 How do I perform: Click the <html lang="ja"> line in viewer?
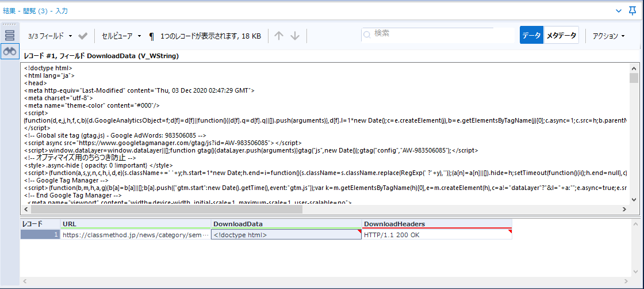pos(49,75)
